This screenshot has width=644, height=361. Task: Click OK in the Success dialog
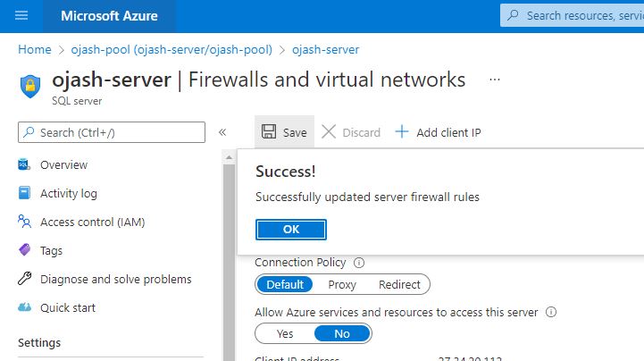(291, 229)
